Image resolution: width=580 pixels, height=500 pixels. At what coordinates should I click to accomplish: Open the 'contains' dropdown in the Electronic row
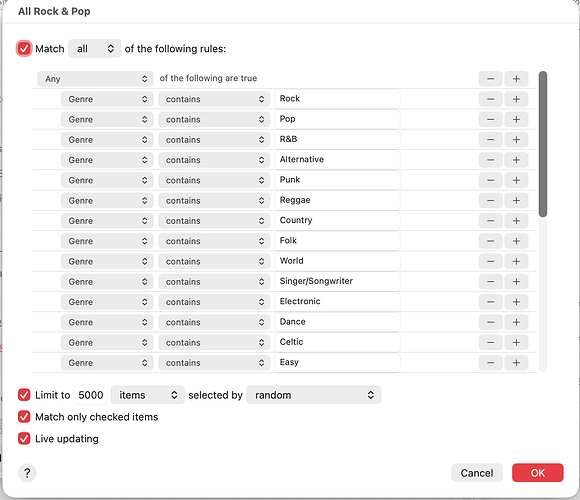214,302
